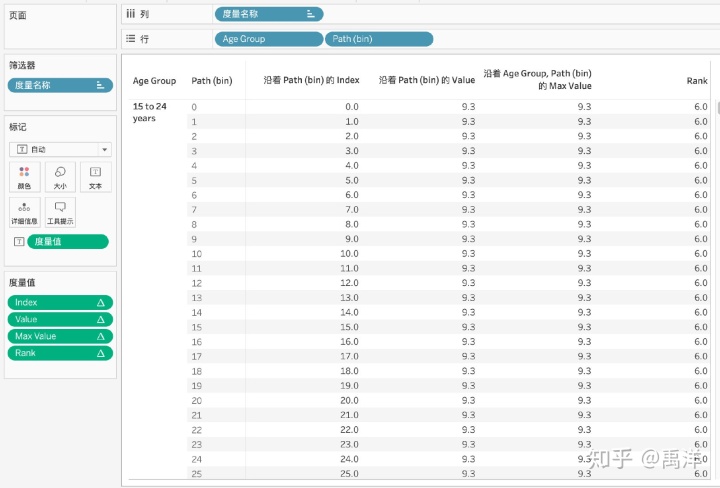Screen dimensions: 720x488
Task: Open the 详细信息 (Detail) marks card
Action: 24,212
